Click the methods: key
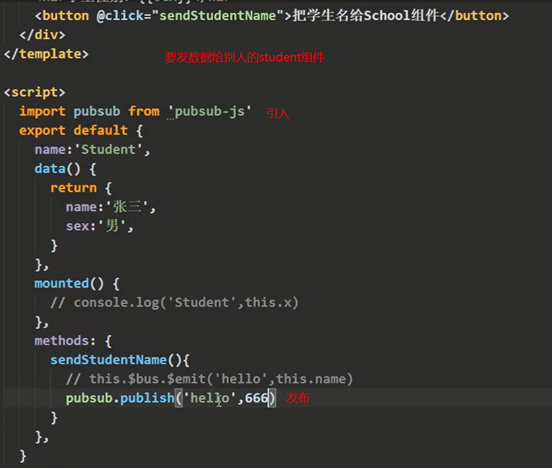This screenshot has width=554, height=469. click(x=65, y=341)
